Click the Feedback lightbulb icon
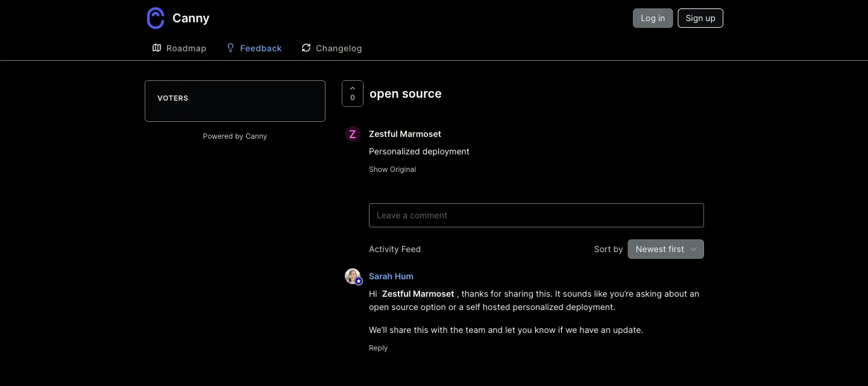 click(x=230, y=48)
